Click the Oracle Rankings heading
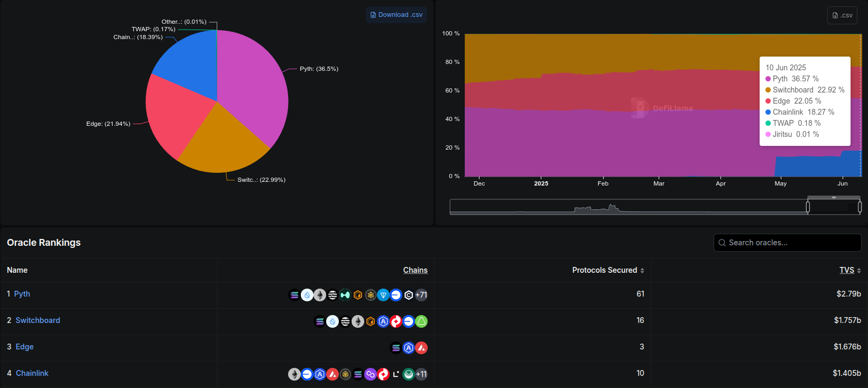The height and width of the screenshot is (388, 868). pos(44,243)
